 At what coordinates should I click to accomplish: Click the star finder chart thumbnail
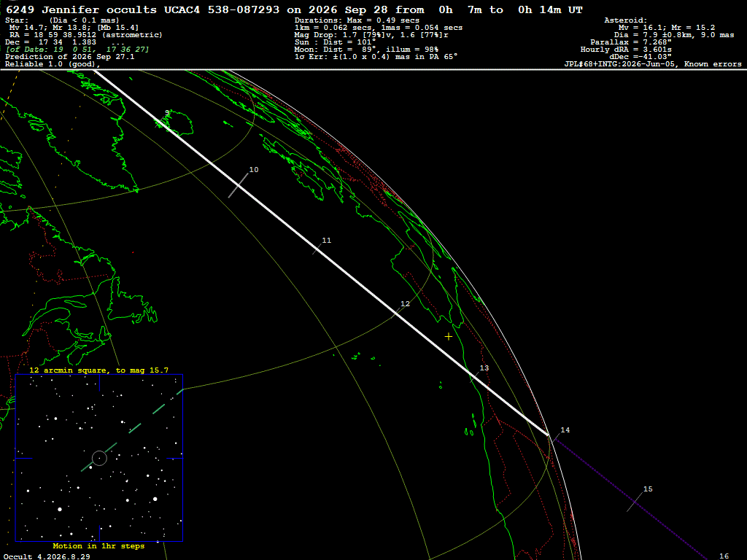coord(99,458)
